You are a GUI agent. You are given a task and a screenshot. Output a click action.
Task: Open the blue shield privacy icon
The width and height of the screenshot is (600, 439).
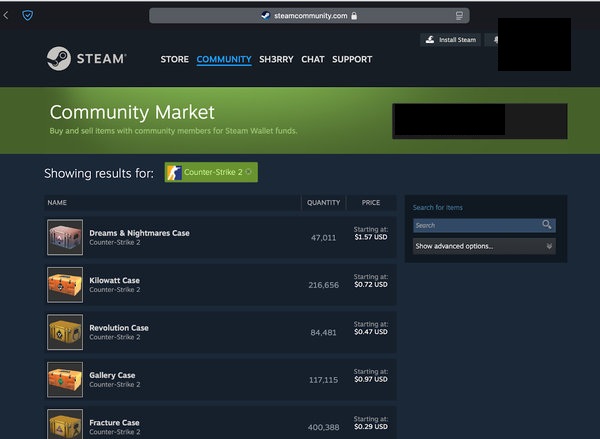pos(28,15)
